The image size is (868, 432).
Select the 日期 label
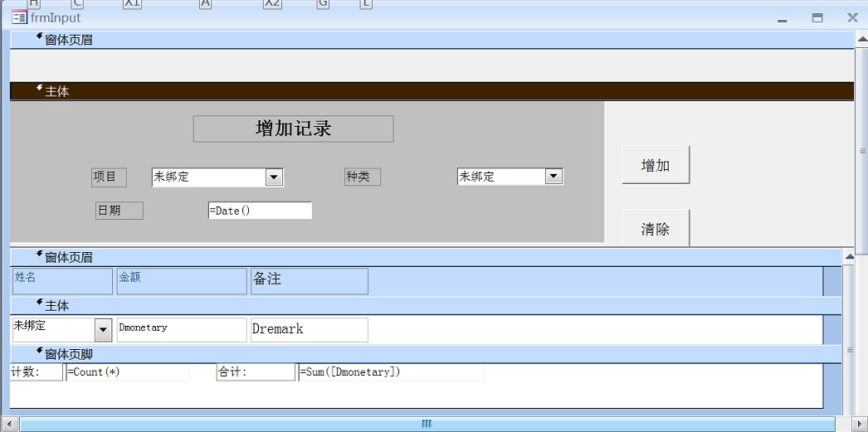[x=119, y=211]
